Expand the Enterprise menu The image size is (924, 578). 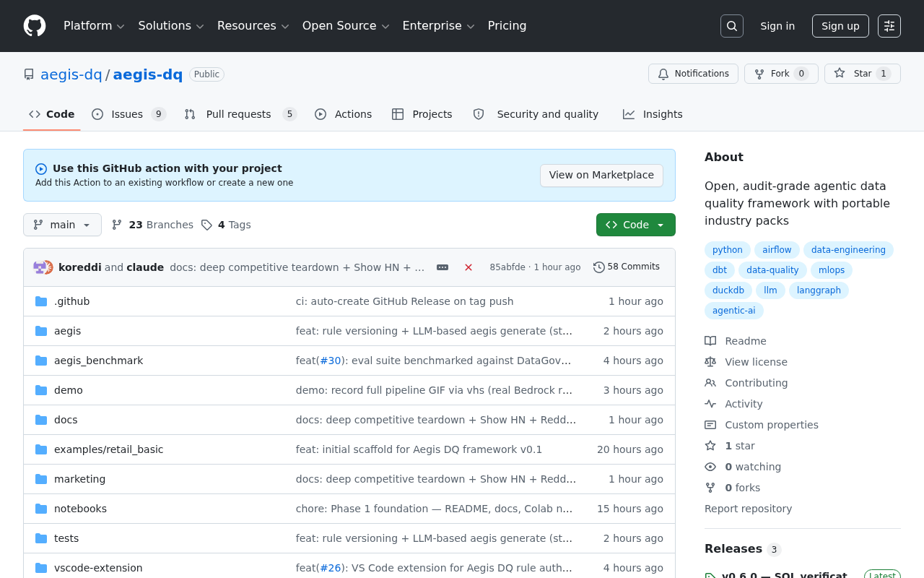(438, 26)
